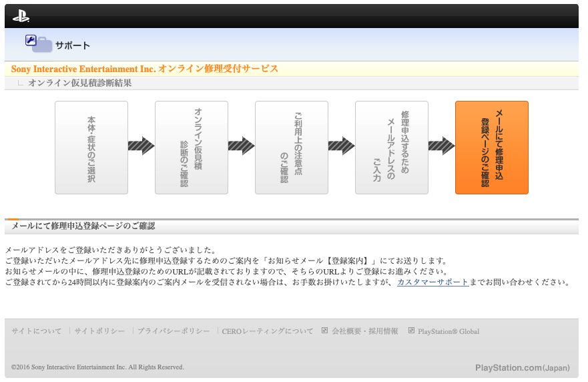Select the メールアドレスのご入力 step box
Viewport: 588px width, 382px height.
tap(392, 148)
